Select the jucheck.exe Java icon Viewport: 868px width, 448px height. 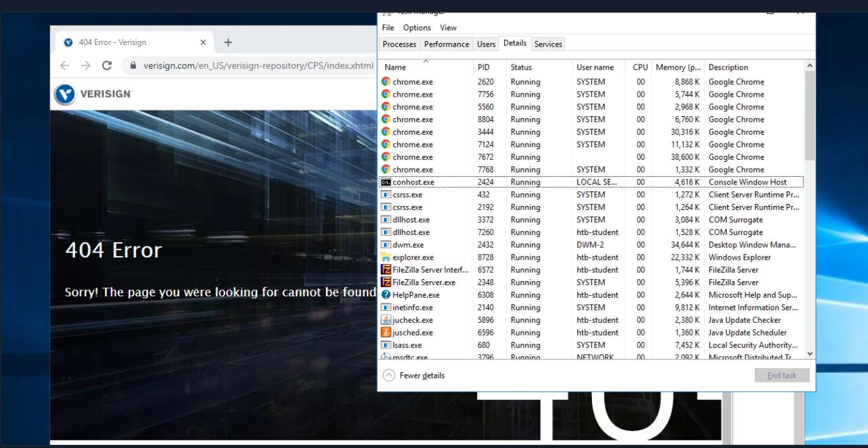click(386, 320)
